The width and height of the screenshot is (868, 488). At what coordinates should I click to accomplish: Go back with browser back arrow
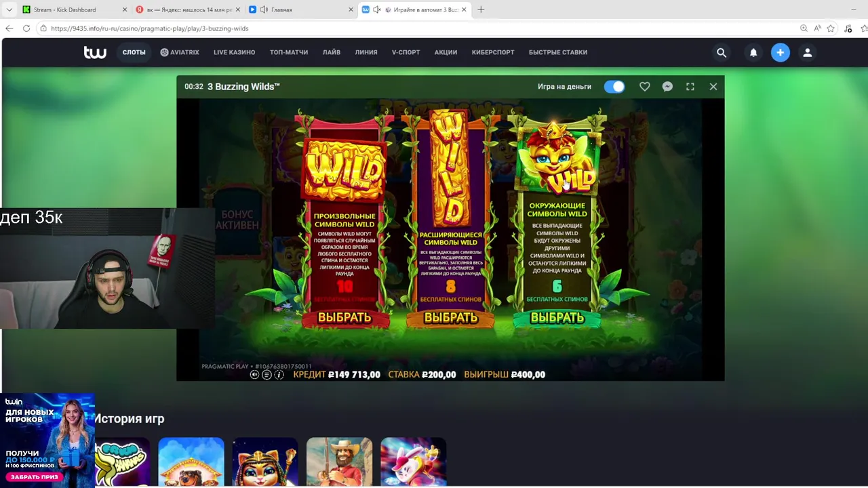(9, 28)
